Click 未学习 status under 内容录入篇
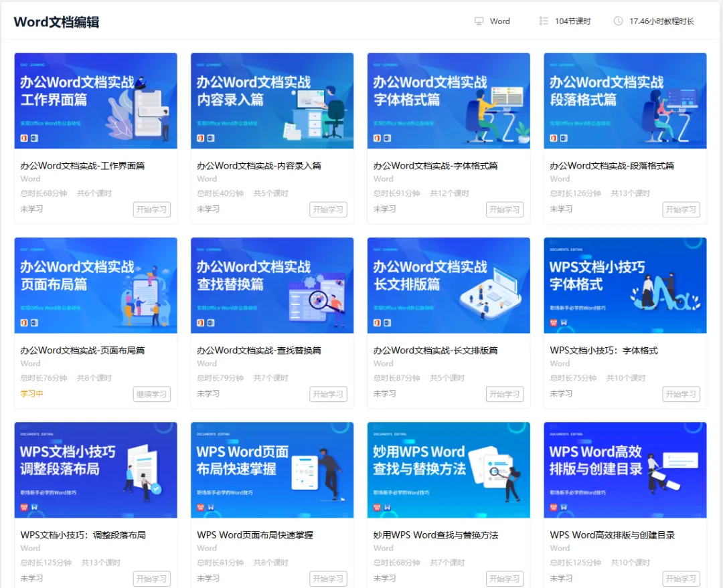This screenshot has width=723, height=588. 208,209
